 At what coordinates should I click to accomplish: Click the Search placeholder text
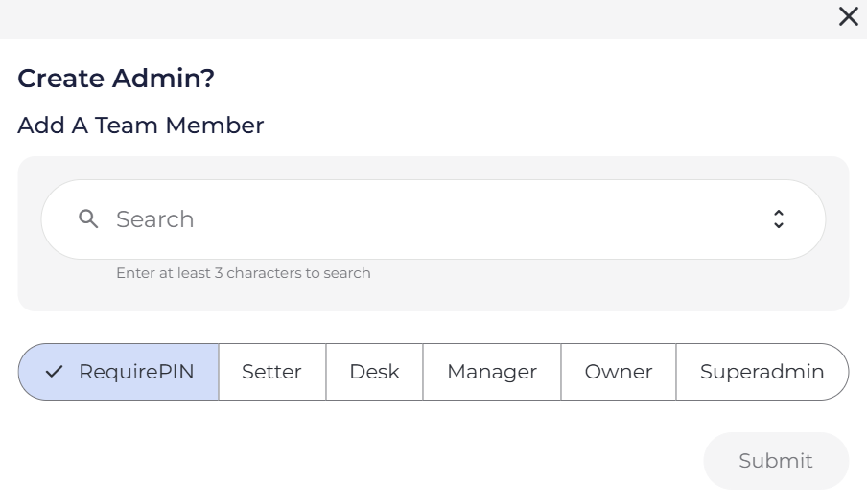[x=155, y=219]
